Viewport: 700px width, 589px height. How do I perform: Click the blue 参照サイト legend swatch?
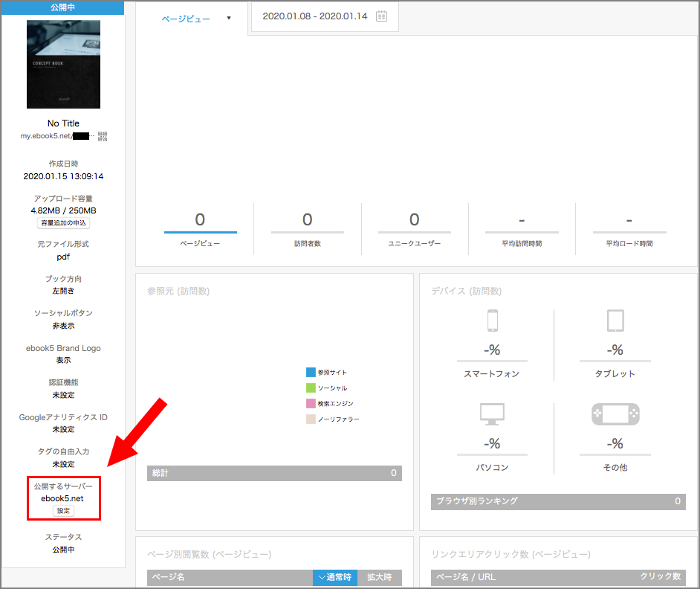tap(311, 372)
